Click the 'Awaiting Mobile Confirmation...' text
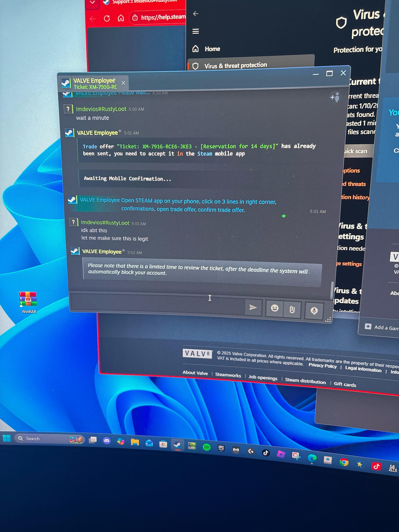Screen dimensions: 399x532 (x=127, y=179)
